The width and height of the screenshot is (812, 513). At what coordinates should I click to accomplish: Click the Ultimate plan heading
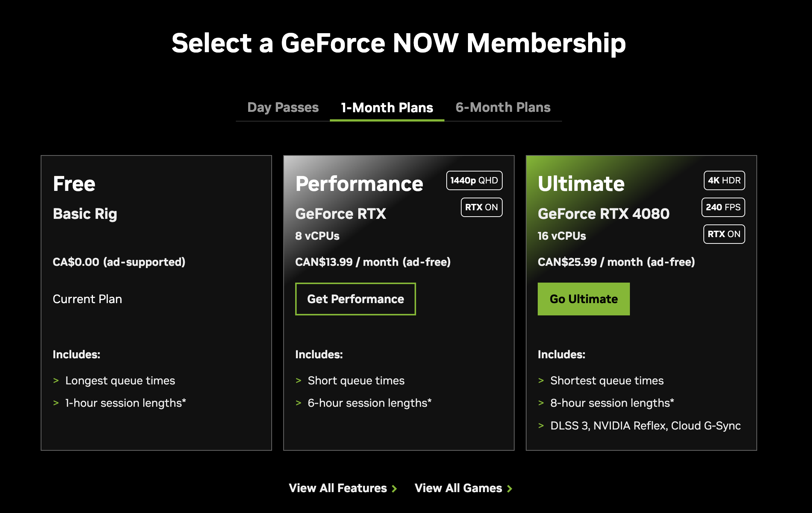tap(581, 184)
